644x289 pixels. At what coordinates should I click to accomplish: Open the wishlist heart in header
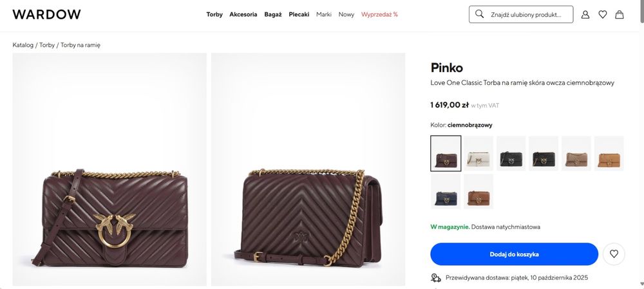point(603,14)
